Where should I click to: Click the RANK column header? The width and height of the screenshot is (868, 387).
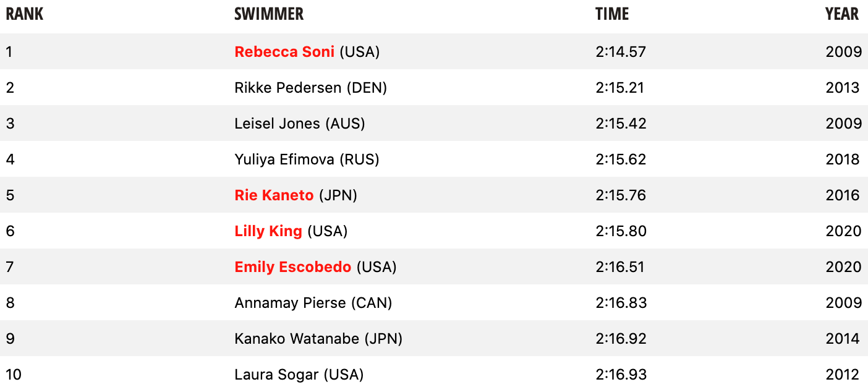pos(25,14)
